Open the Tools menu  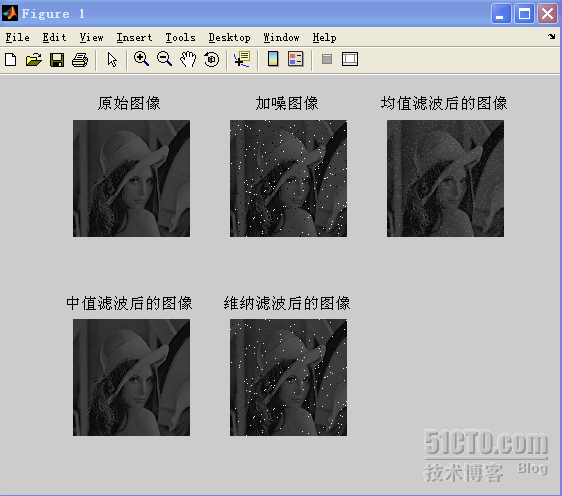[180, 37]
